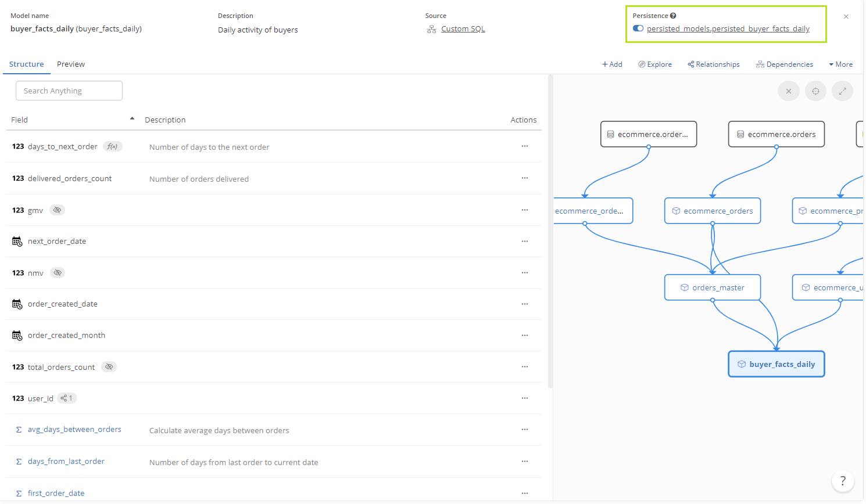Click the Add button

(x=612, y=64)
